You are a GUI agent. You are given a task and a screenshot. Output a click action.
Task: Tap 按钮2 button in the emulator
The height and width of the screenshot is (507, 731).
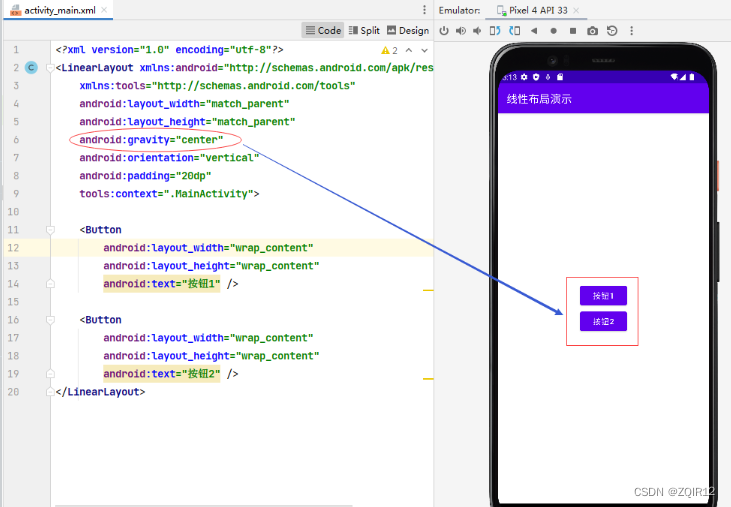pyautogui.click(x=603, y=322)
